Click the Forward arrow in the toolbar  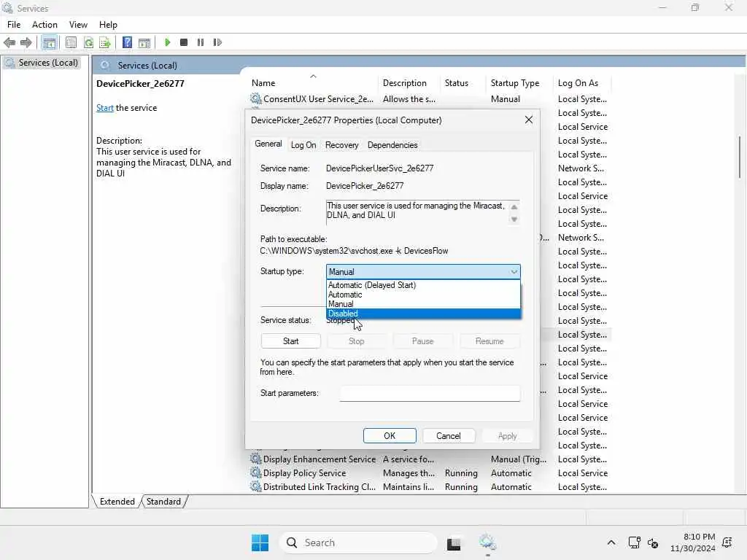pyautogui.click(x=26, y=42)
